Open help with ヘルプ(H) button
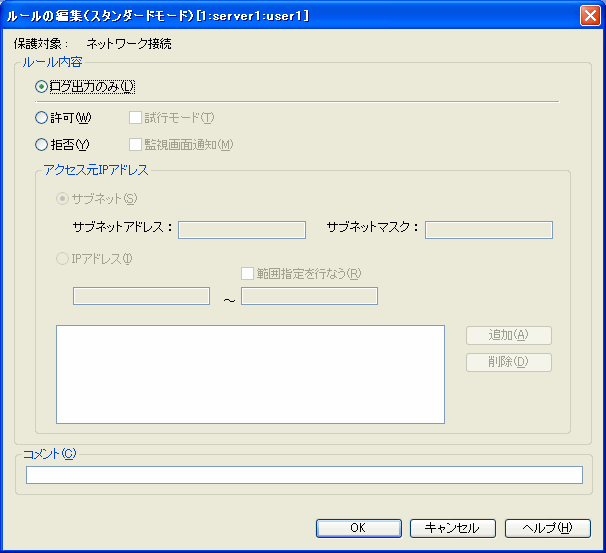 click(x=548, y=528)
